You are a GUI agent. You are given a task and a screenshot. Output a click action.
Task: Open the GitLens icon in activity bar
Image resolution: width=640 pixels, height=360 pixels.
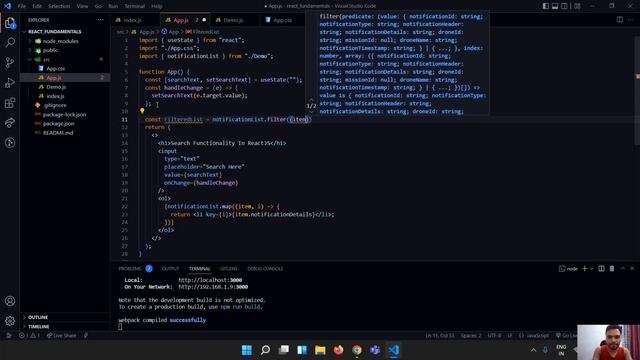pyautogui.click(x=10, y=142)
